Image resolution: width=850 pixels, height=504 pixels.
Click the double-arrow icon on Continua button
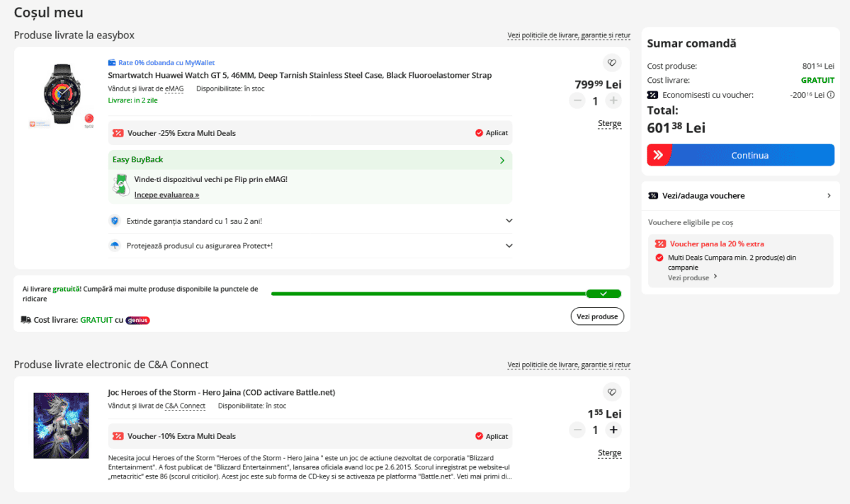(658, 155)
